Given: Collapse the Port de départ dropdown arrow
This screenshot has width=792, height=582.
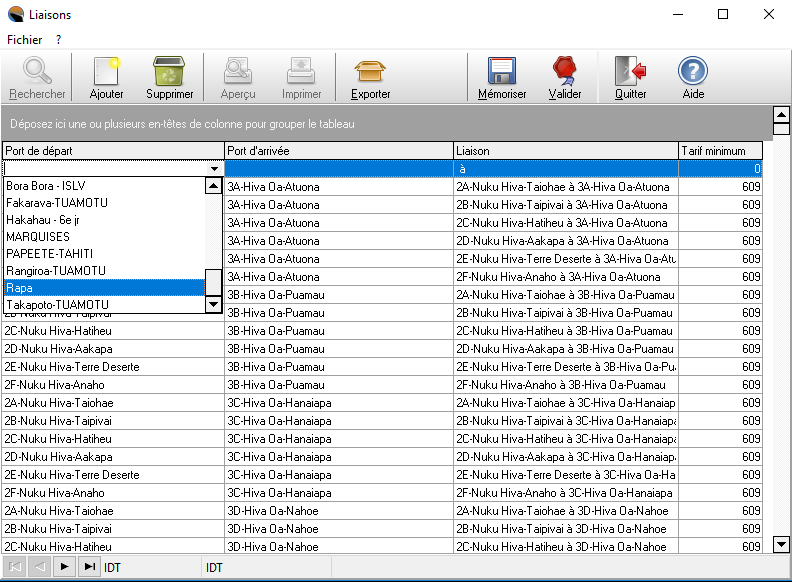Looking at the screenshot, I should pyautogui.click(x=214, y=169).
